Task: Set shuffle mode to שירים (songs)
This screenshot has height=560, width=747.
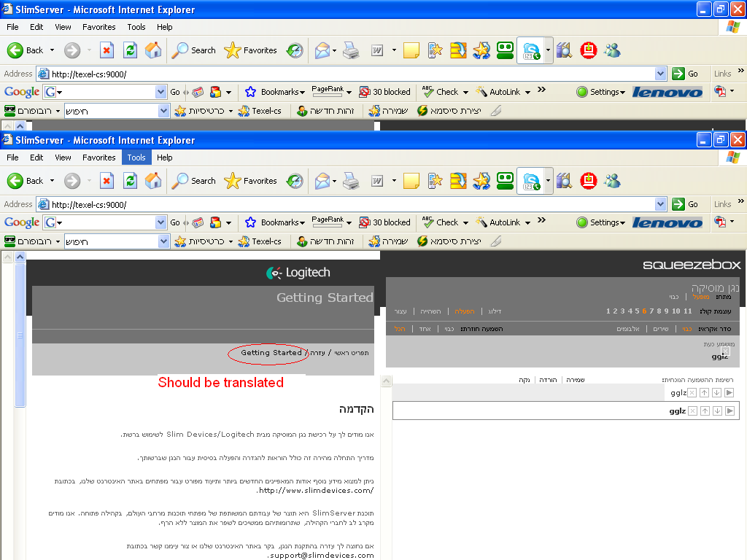Action: [x=660, y=329]
